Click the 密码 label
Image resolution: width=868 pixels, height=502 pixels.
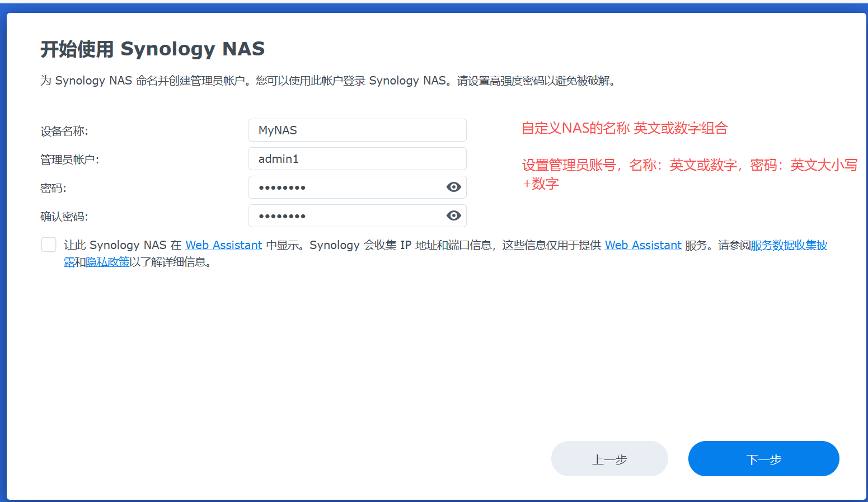click(x=53, y=188)
